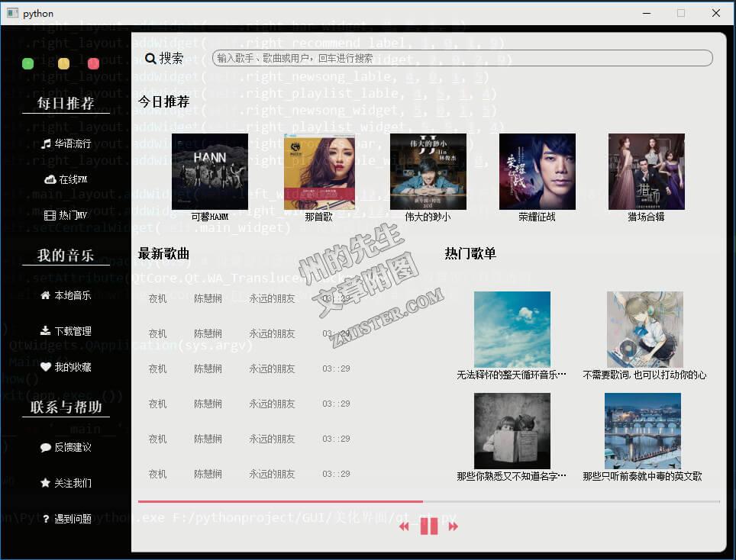The height and width of the screenshot is (560, 736).
Task: Open the 伟大的渺小 album cover
Action: 428,172
